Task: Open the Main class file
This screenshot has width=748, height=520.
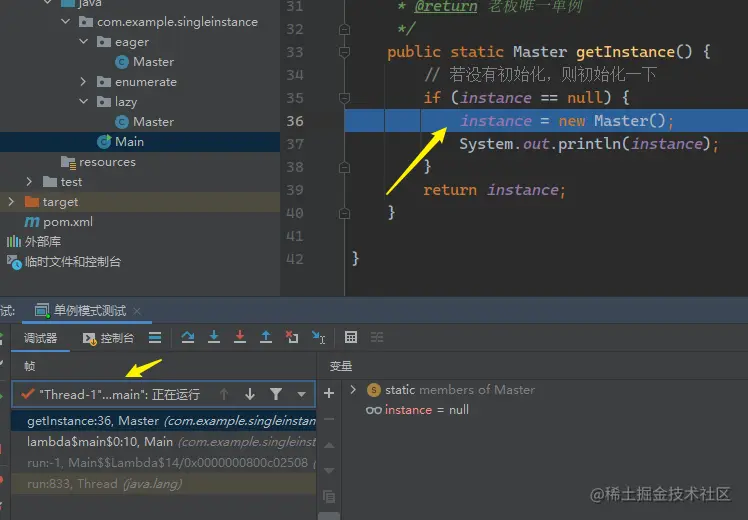Action: [129, 142]
